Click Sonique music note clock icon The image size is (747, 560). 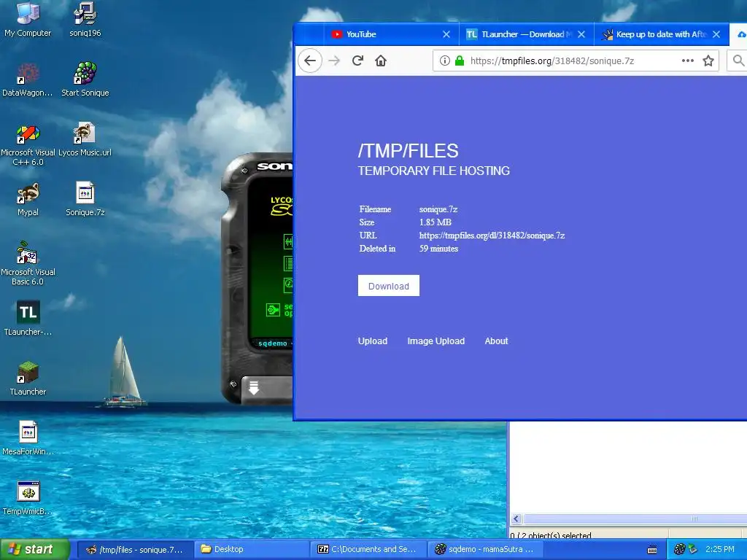pos(288,285)
